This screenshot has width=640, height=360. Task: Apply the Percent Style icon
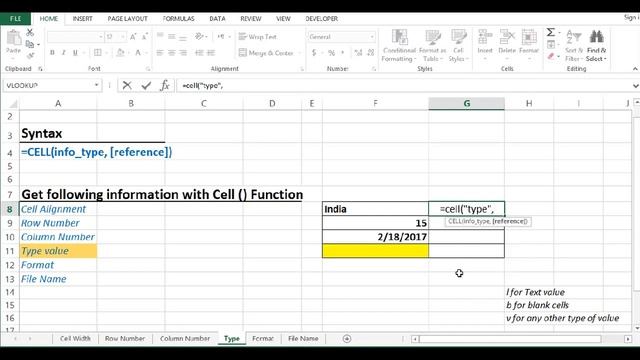point(331,53)
